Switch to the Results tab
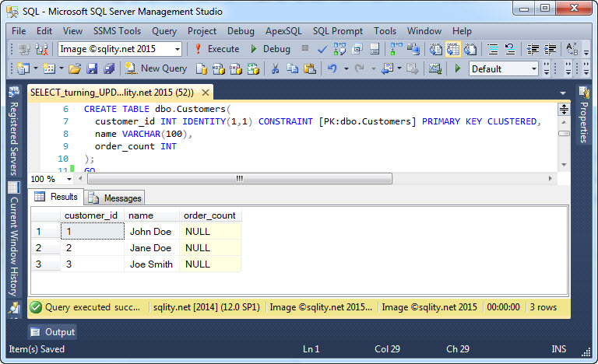The height and width of the screenshot is (364, 598). [x=56, y=197]
